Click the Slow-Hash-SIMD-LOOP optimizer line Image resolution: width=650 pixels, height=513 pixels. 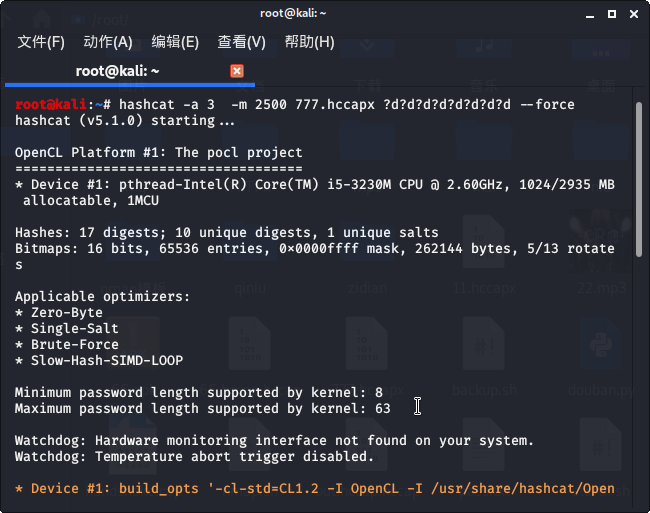pos(99,361)
